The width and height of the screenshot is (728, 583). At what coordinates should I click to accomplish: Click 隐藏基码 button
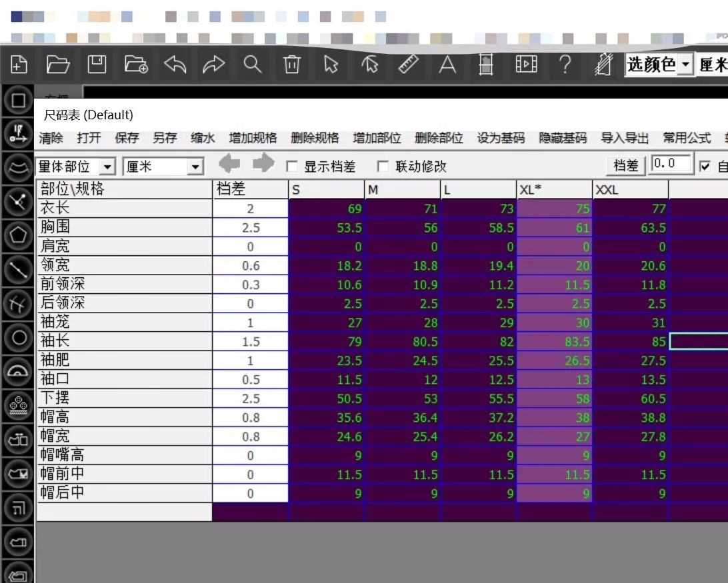563,138
